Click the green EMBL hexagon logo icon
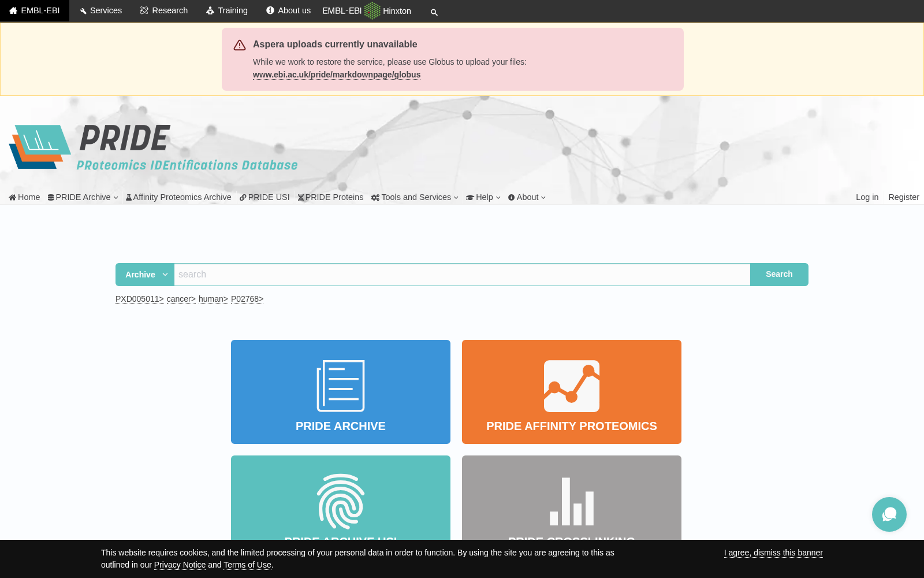Viewport: 924px width, 578px height. click(372, 10)
